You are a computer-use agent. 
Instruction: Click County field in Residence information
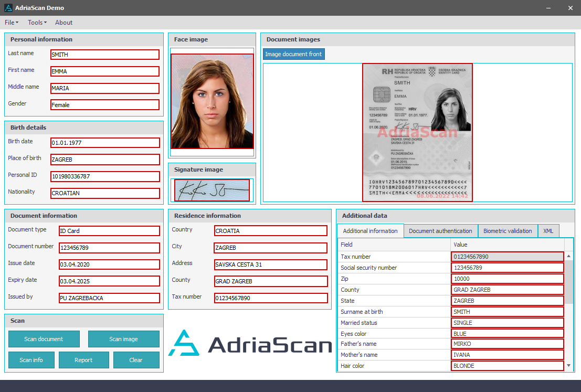(x=270, y=281)
